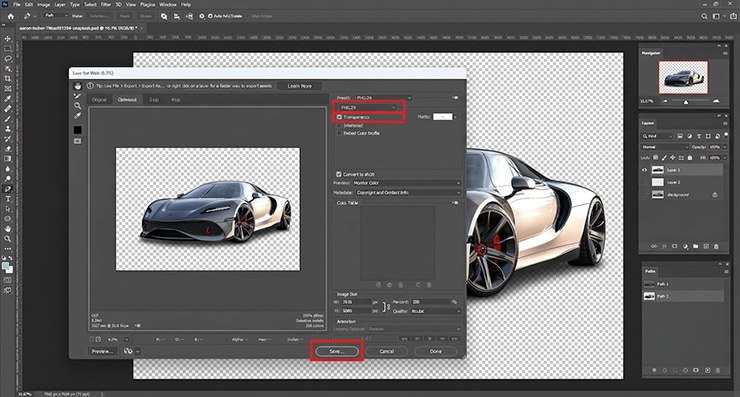Enable Embed Color Profile checkbox

[339, 133]
